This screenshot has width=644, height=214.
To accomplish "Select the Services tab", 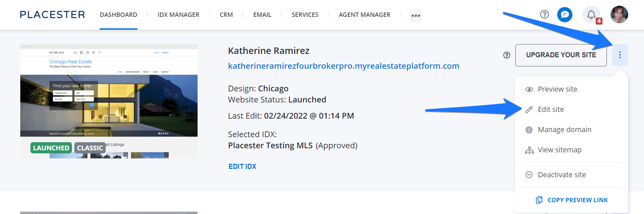I will pos(305,15).
